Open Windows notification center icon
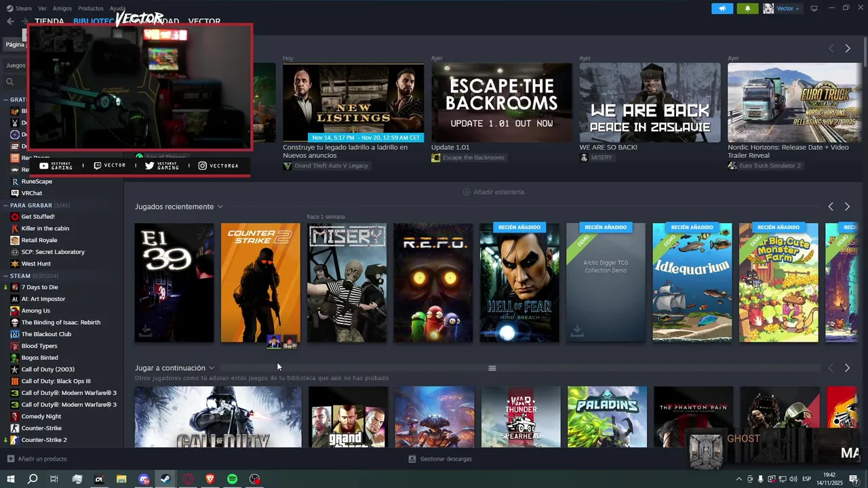868x488 pixels. coord(854,479)
